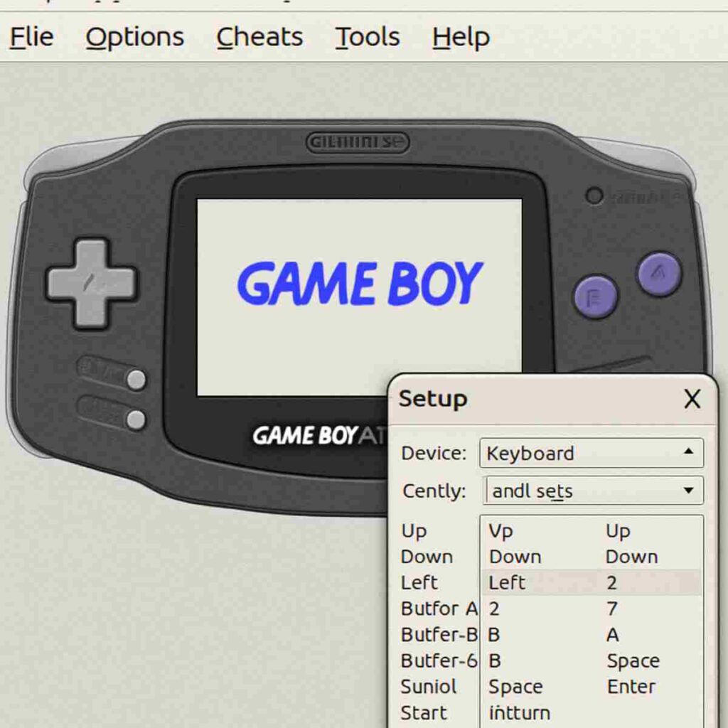Click the value 7 in Butfor A row
Screen dimensions: 728x728
[612, 609]
